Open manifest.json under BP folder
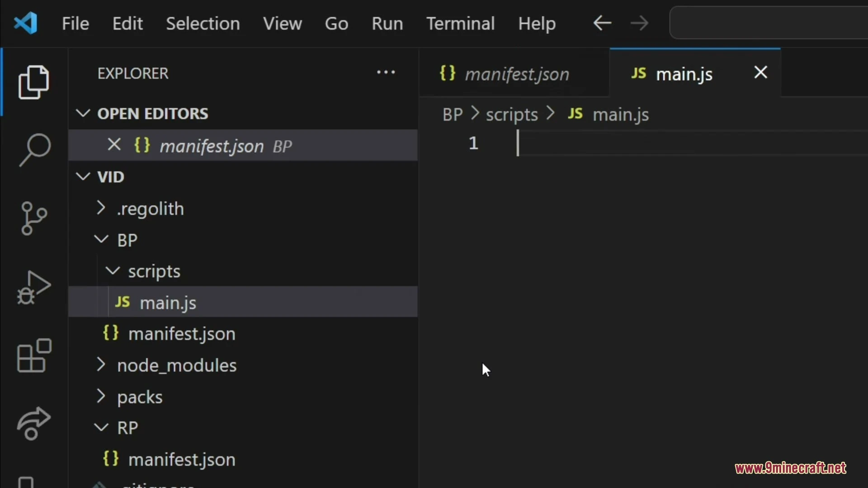The image size is (868, 488). click(243, 333)
